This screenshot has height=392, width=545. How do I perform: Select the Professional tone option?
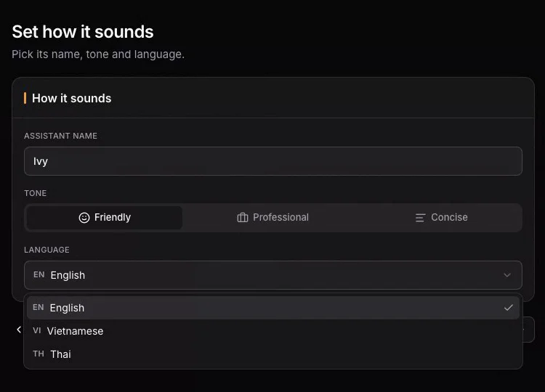(272, 217)
